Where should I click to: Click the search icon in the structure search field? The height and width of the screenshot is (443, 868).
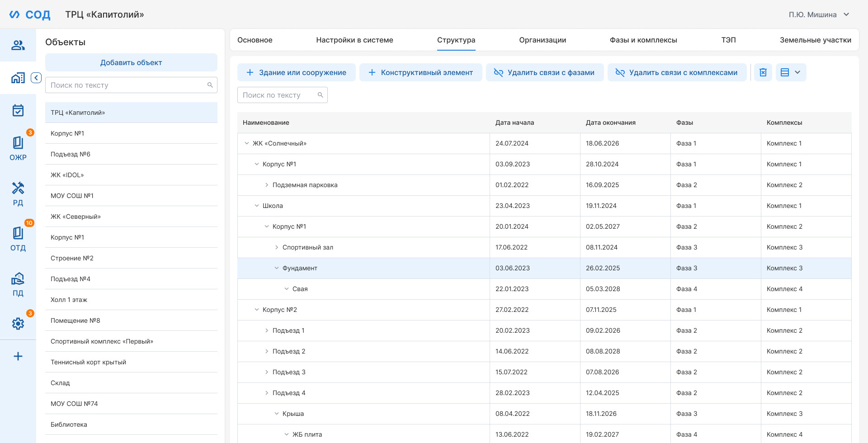coord(320,95)
